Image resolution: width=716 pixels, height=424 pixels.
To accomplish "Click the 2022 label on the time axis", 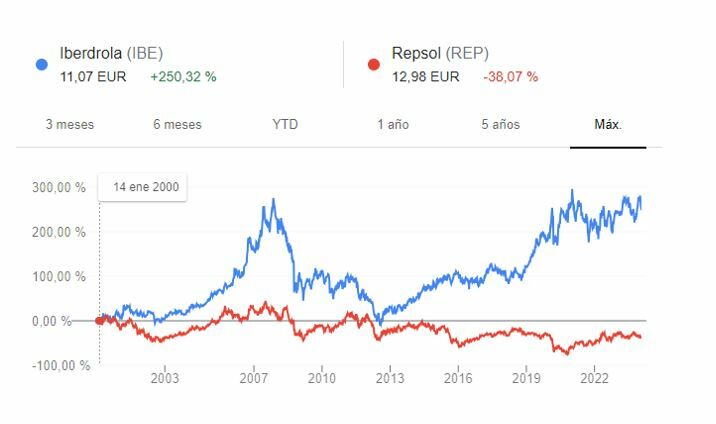I will [594, 378].
